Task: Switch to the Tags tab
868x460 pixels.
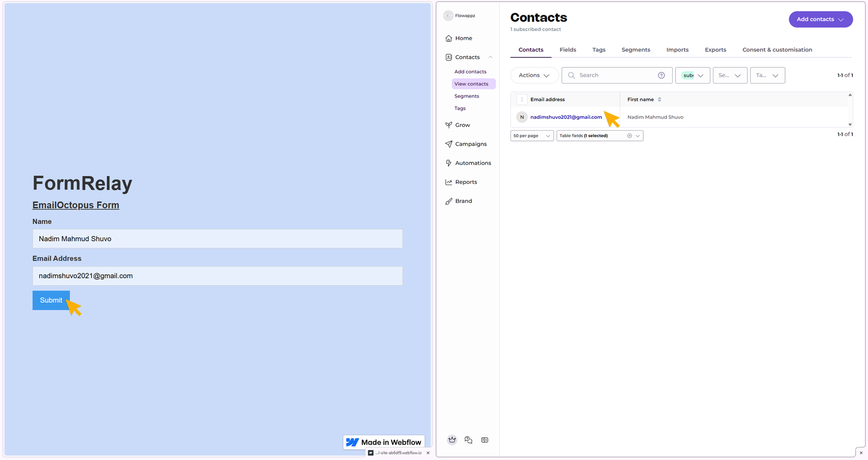Action: tap(599, 50)
